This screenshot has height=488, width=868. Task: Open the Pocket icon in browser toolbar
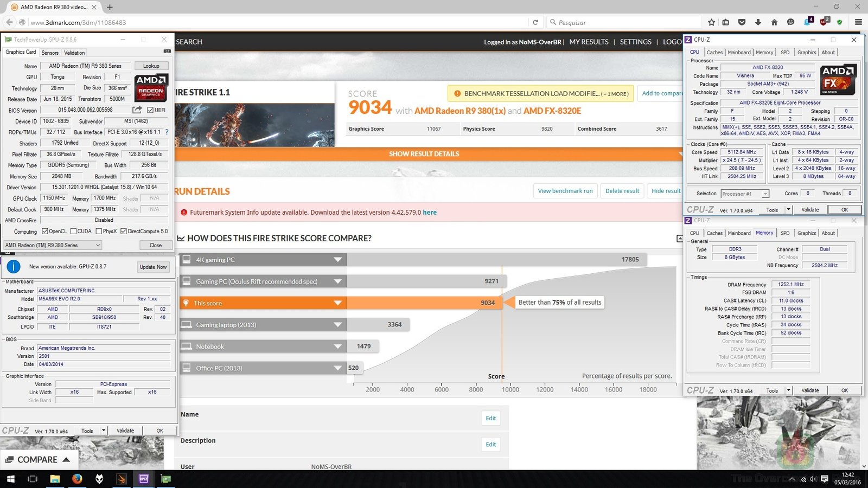[742, 22]
